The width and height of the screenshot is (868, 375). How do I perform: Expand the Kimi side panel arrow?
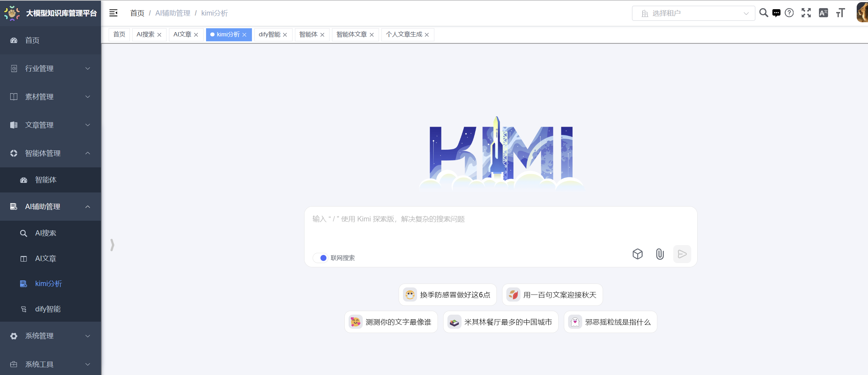pyautogui.click(x=112, y=245)
